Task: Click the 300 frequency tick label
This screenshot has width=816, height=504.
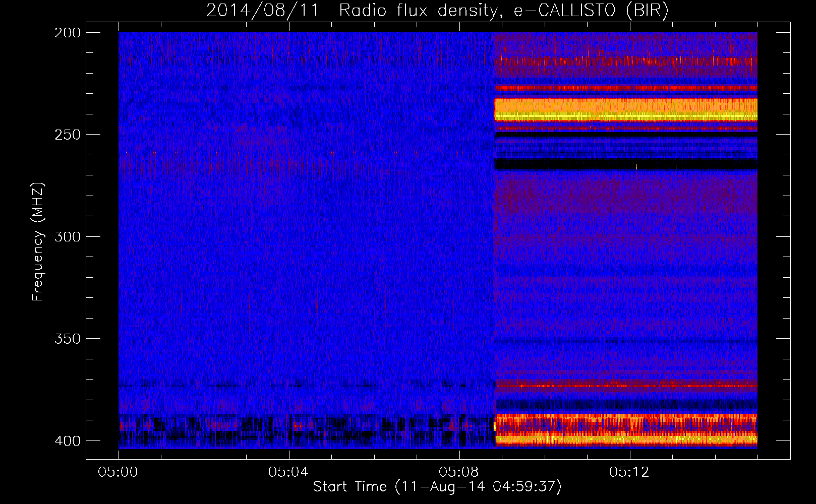Action: click(x=68, y=236)
